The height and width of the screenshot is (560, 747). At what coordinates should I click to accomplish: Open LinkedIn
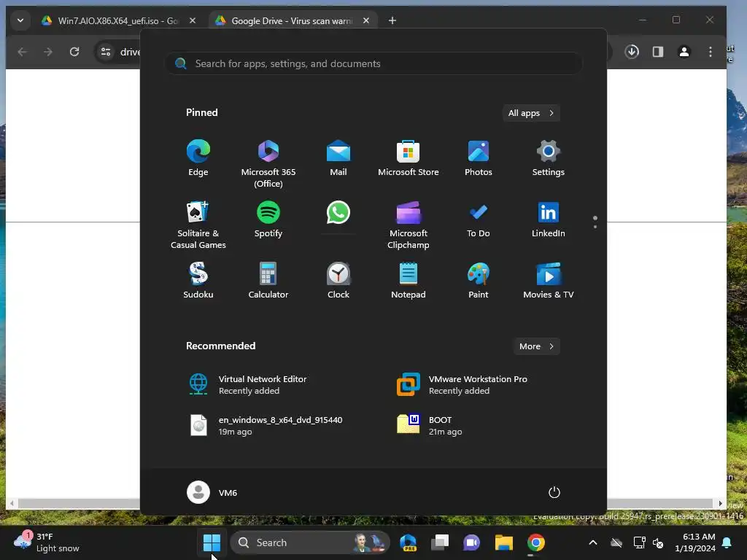(549, 220)
